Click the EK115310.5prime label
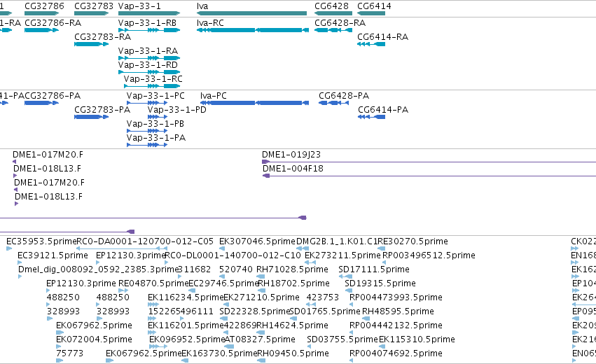The width and height of the screenshot is (596, 364). pos(417,340)
